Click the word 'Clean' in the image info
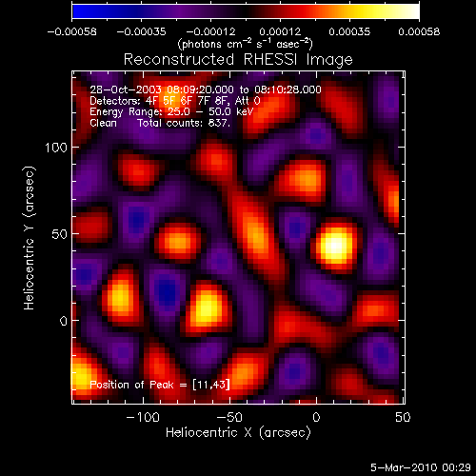This screenshot has width=476, height=476. click(103, 123)
